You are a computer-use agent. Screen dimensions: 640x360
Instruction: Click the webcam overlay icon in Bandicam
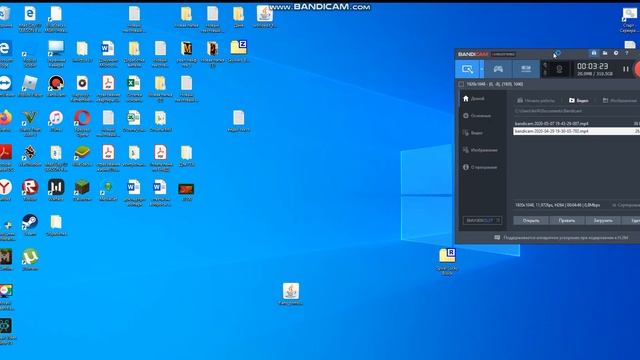(x=559, y=69)
